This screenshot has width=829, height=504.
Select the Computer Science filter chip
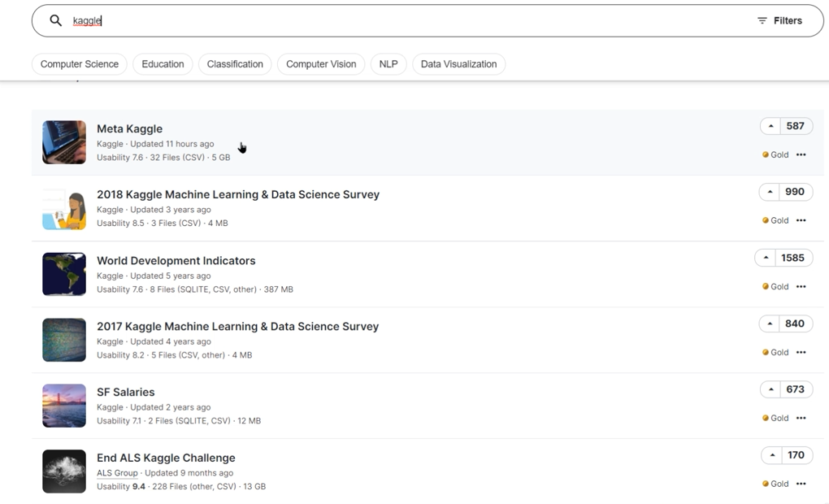(x=80, y=64)
